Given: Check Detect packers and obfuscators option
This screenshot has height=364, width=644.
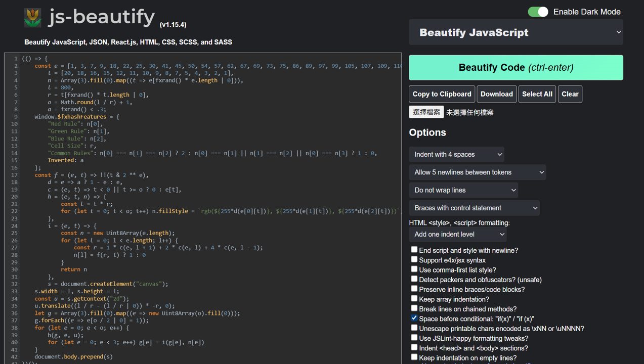Looking at the screenshot, I should click(414, 279).
